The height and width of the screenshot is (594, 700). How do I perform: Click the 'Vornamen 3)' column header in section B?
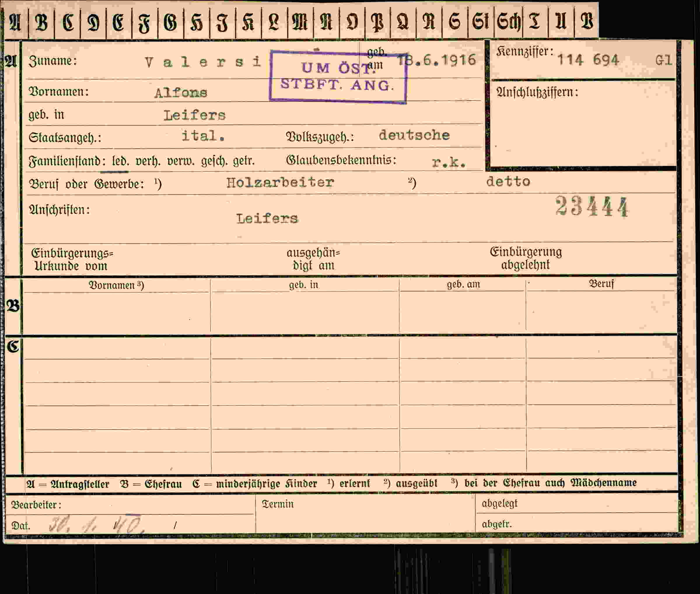coord(116,285)
